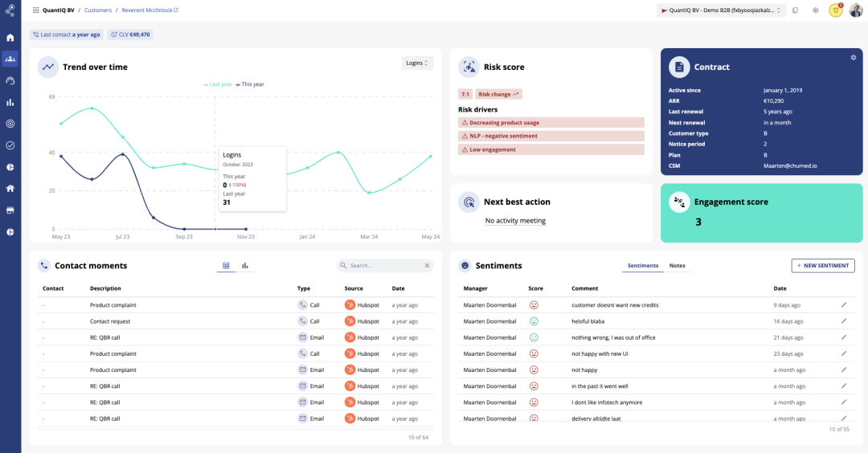The width and height of the screenshot is (868, 453).
Task: Click the CLV €49,470 chip
Action: coord(130,35)
